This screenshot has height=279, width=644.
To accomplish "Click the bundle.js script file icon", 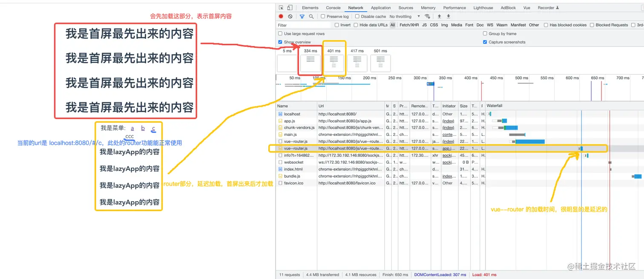I will click(280, 176).
